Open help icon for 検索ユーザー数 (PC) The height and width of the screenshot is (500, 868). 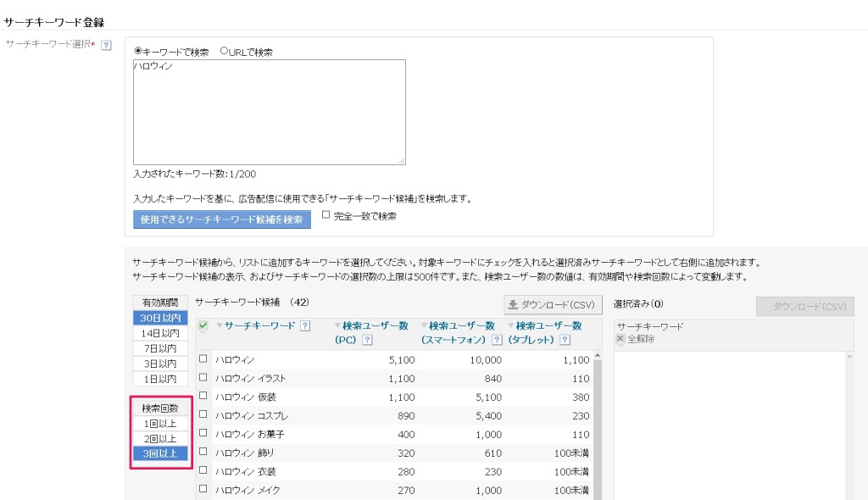367,340
